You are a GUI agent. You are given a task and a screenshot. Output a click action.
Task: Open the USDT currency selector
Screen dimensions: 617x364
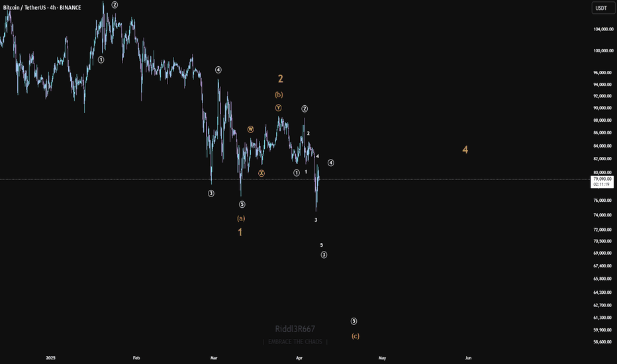click(x=603, y=8)
